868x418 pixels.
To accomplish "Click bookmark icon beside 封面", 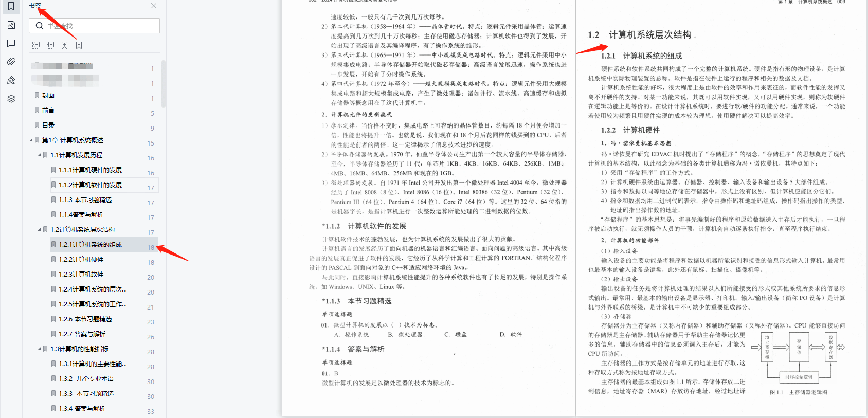I will 37,95.
